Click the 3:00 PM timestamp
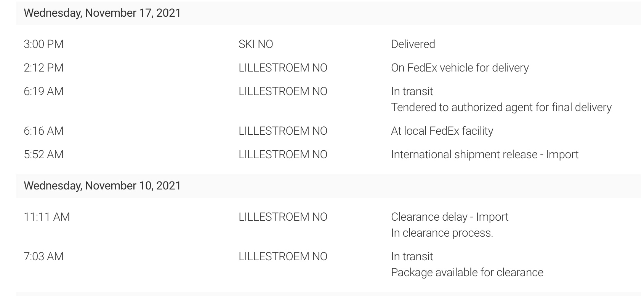This screenshot has height=296, width=644. coord(43,44)
